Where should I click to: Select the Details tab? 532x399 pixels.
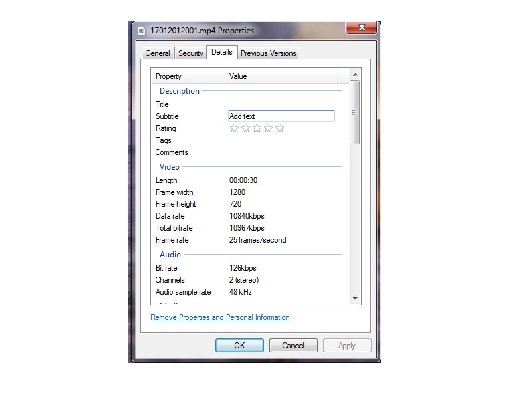(x=222, y=52)
